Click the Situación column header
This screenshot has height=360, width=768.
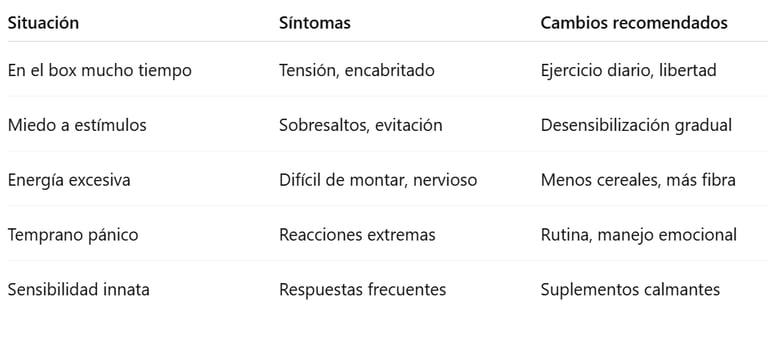tap(43, 23)
